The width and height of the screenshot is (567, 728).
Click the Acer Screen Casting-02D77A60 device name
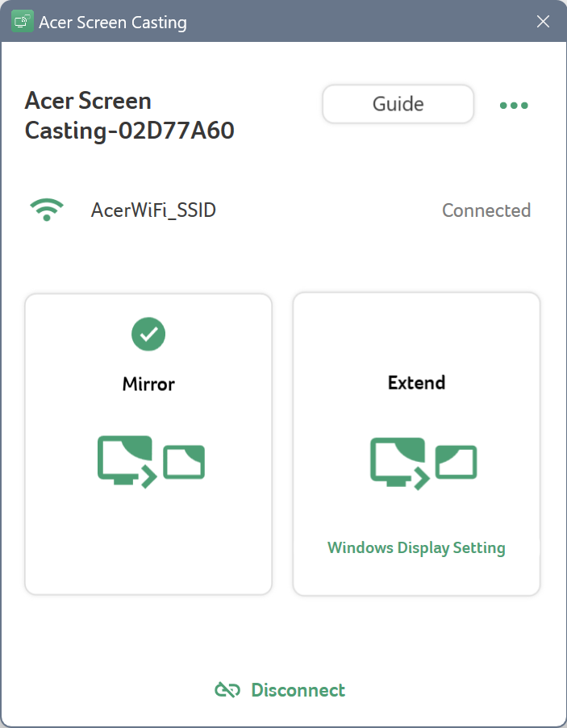[130, 115]
